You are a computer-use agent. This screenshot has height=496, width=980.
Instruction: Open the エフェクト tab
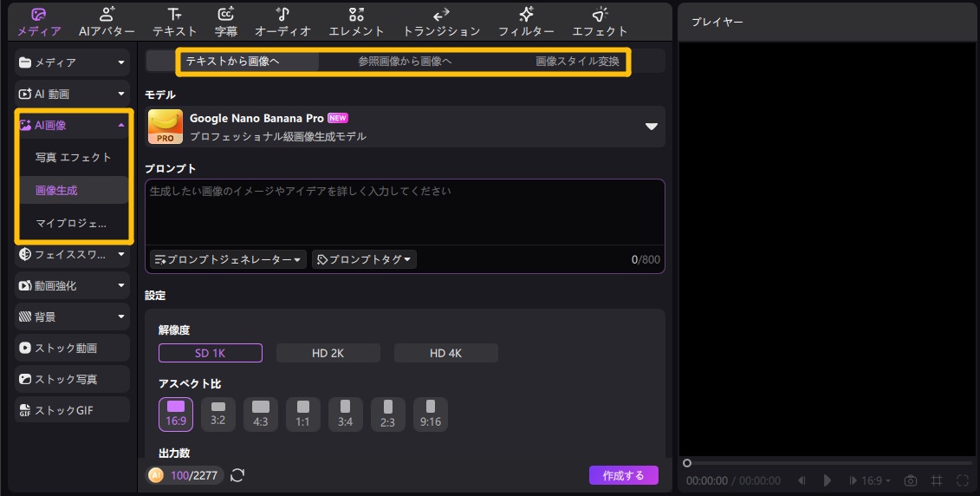click(600, 23)
